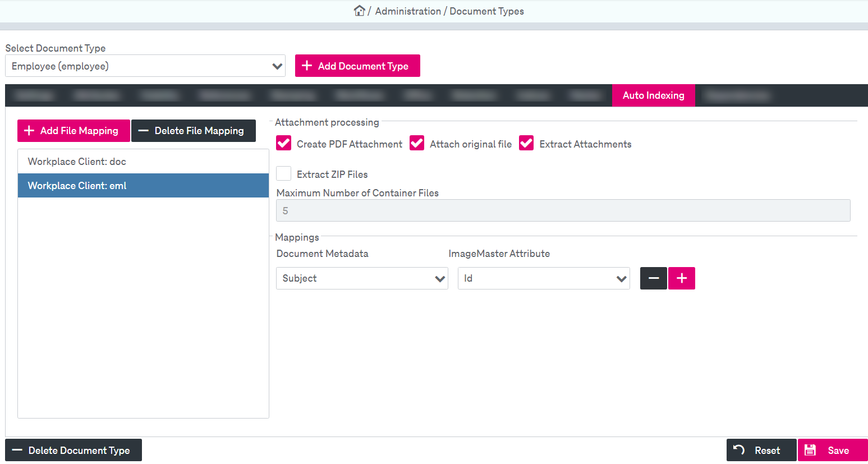The image size is (868, 464).
Task: Enable Extract ZIP Files checkbox
Action: [284, 174]
